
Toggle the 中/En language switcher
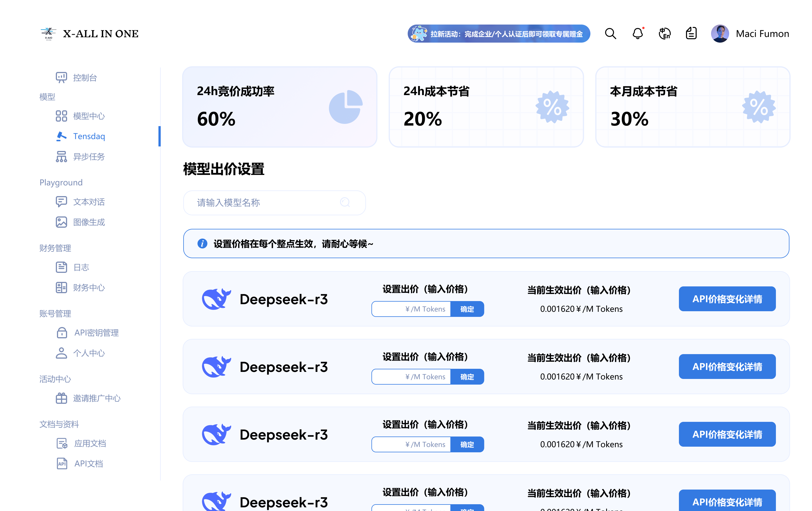tap(665, 33)
